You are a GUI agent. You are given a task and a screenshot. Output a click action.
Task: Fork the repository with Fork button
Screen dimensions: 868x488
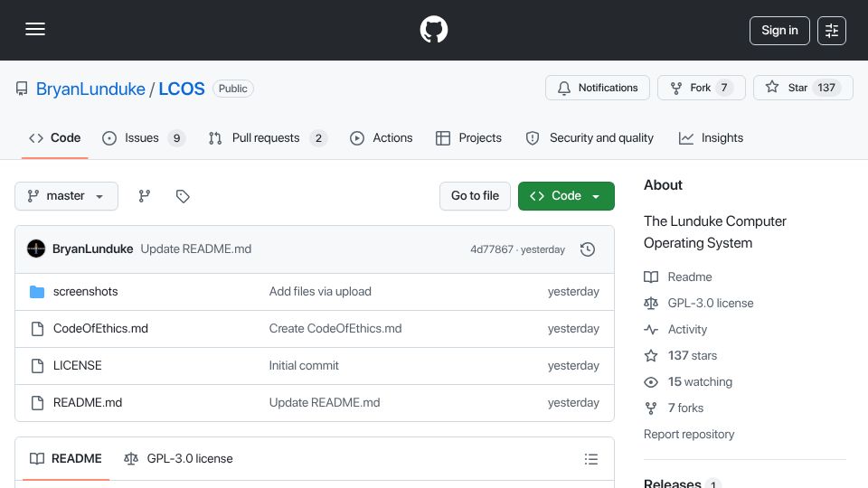[x=702, y=88]
